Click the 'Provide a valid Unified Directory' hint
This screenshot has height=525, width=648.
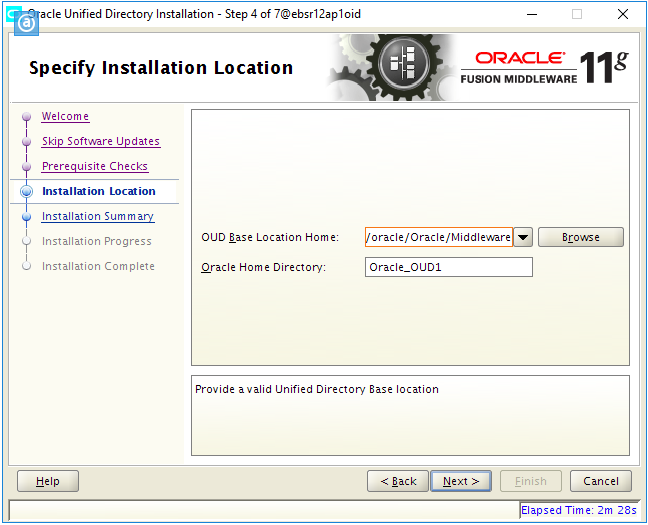coord(317,389)
